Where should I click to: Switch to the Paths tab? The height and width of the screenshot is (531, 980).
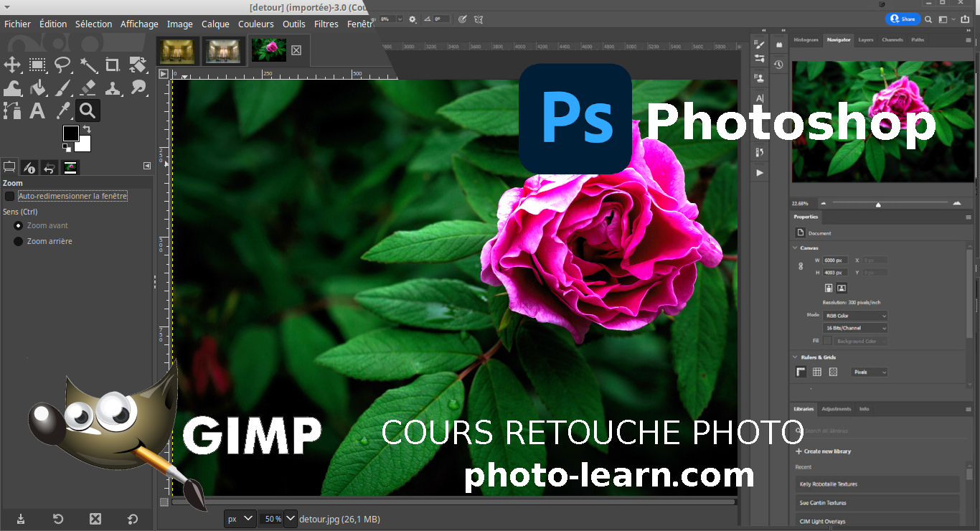[x=918, y=39]
